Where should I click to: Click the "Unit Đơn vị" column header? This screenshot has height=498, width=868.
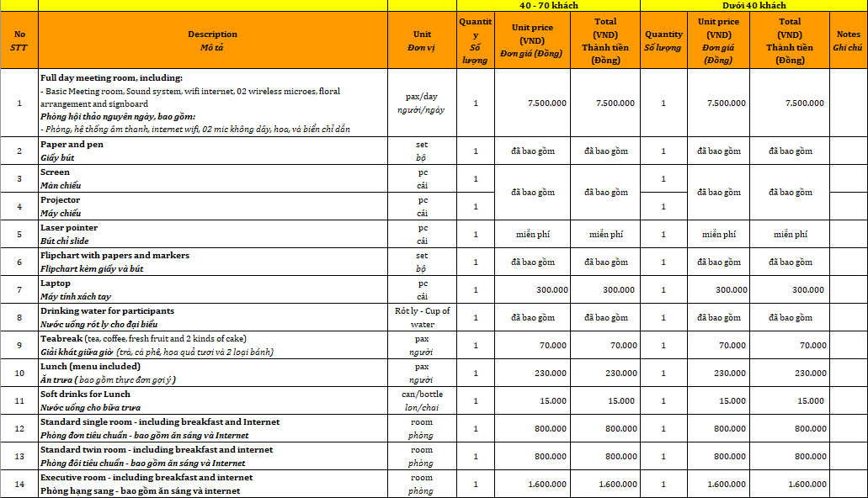pos(422,40)
